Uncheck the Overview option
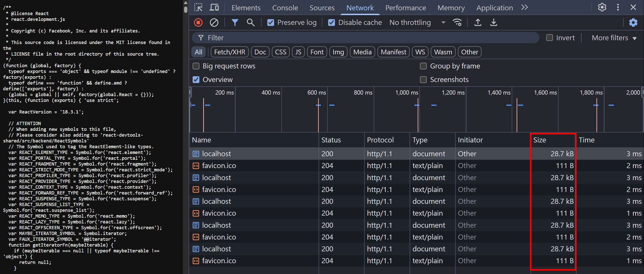The image size is (644, 274). [x=196, y=80]
